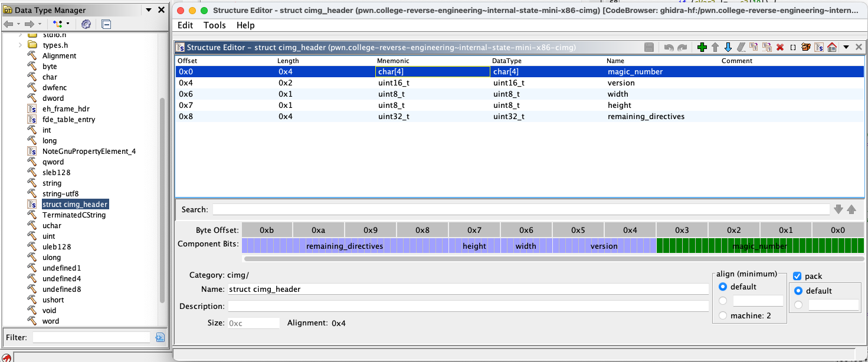Expand the types.h folder node
This screenshot has height=362, width=868.
pos(20,45)
